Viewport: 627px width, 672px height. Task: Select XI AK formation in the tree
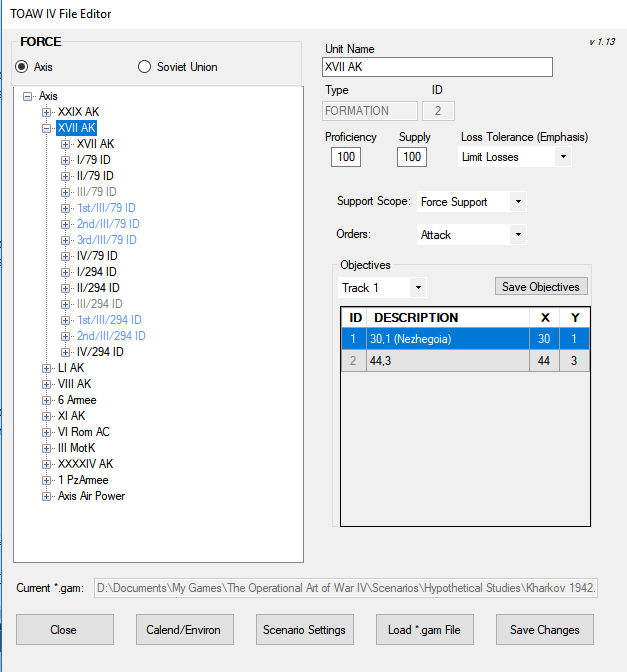click(x=71, y=416)
